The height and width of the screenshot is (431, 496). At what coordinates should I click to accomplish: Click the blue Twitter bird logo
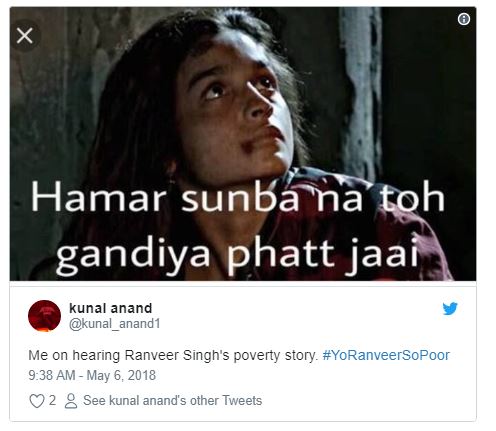click(450, 308)
